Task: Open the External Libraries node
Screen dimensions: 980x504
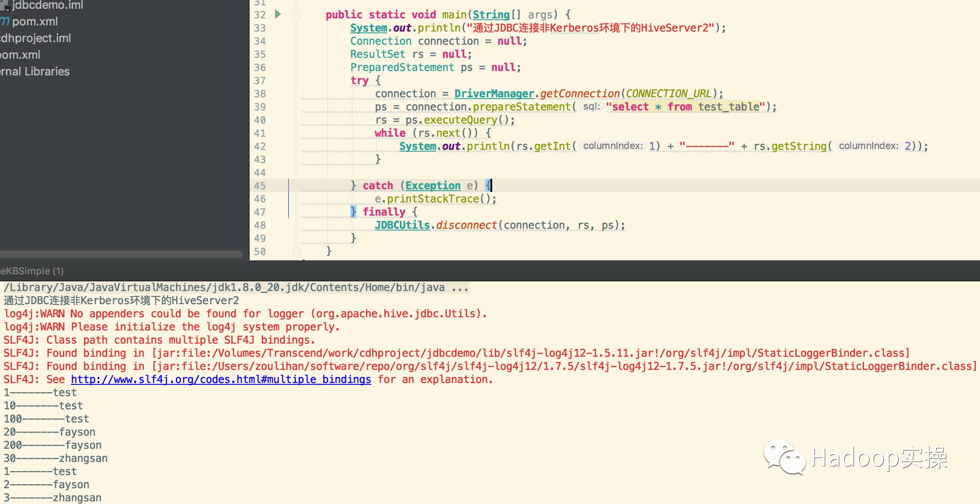Action: click(35, 71)
